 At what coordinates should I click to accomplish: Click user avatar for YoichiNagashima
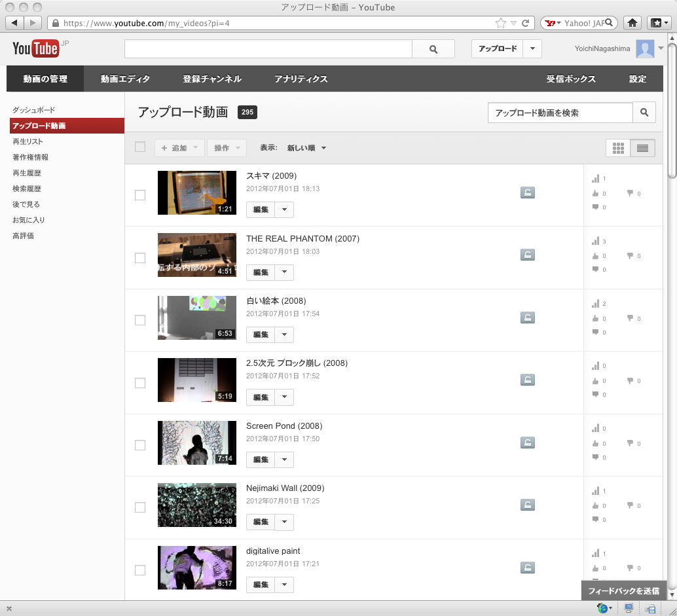(645, 49)
